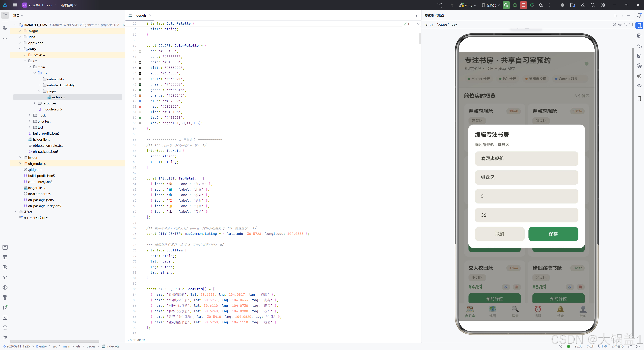The width and height of the screenshot is (644, 350).
Task: Switch to the 搜索 tab in preview
Action: click(x=515, y=311)
